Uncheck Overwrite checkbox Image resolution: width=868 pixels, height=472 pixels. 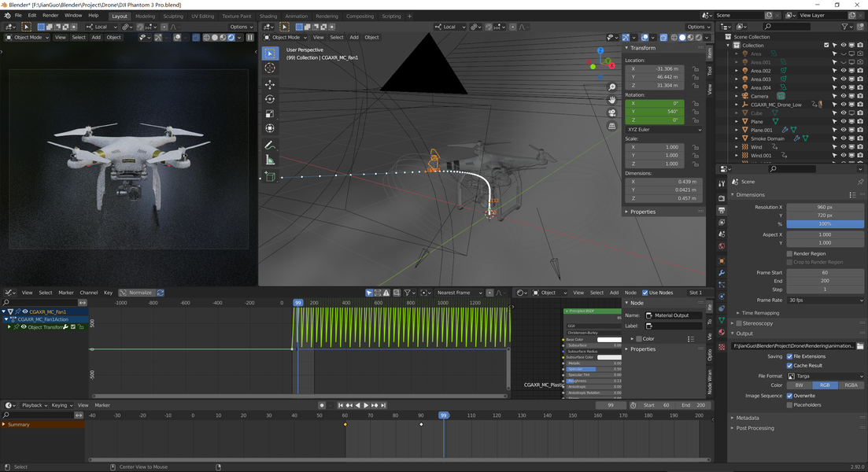[789, 396]
